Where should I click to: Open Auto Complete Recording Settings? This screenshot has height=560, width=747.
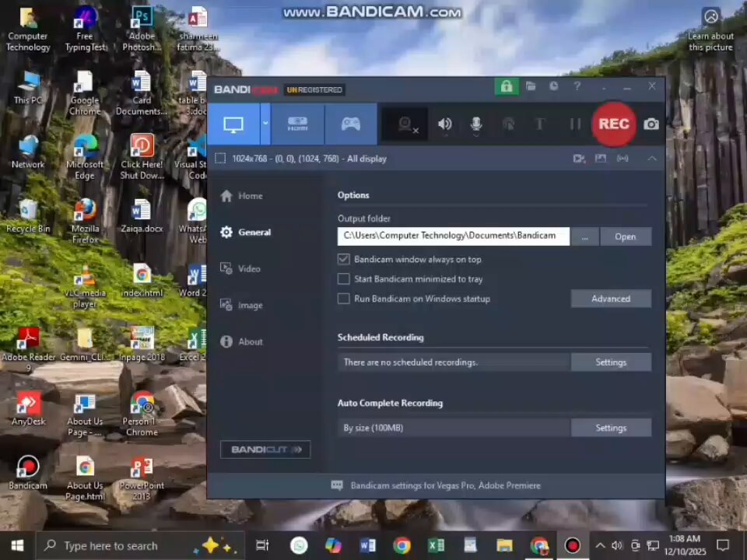[611, 428]
